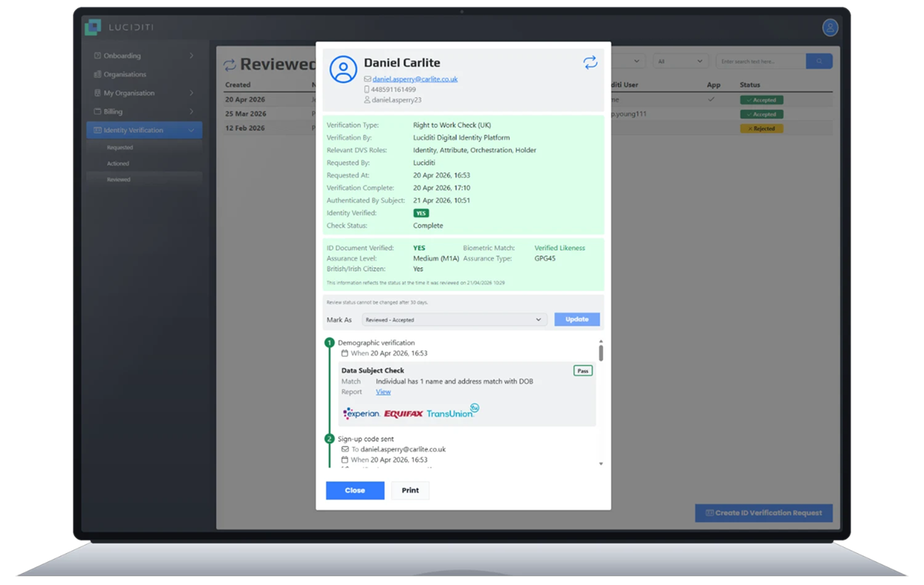Image resolution: width=924 pixels, height=585 pixels.
Task: Click the Print button
Action: [410, 490]
